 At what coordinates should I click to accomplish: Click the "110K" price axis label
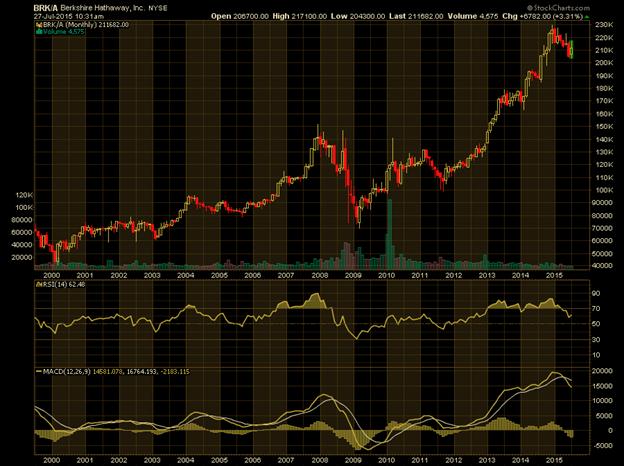[x=604, y=177]
